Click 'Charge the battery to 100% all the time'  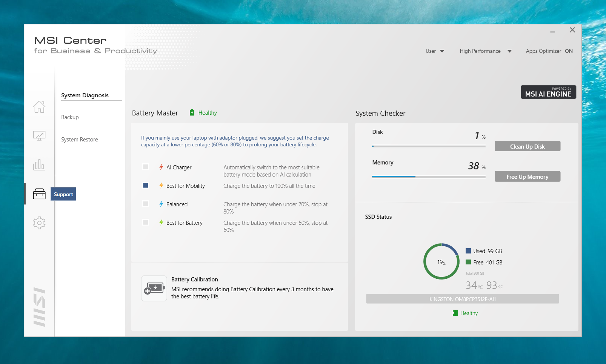click(x=269, y=186)
